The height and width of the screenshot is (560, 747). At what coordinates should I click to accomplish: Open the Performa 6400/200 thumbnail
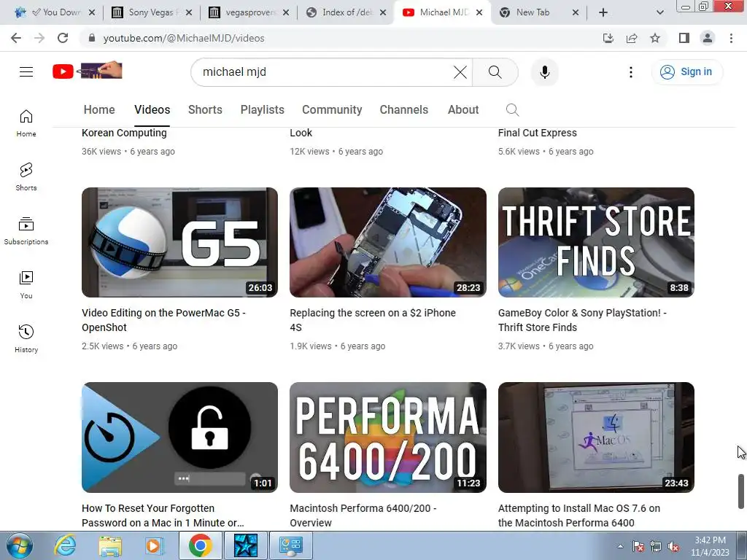[x=388, y=437]
